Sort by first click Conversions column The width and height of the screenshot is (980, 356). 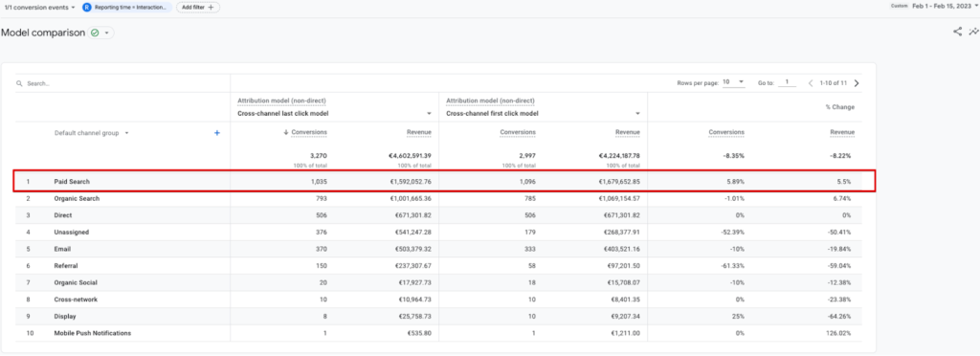[518, 132]
